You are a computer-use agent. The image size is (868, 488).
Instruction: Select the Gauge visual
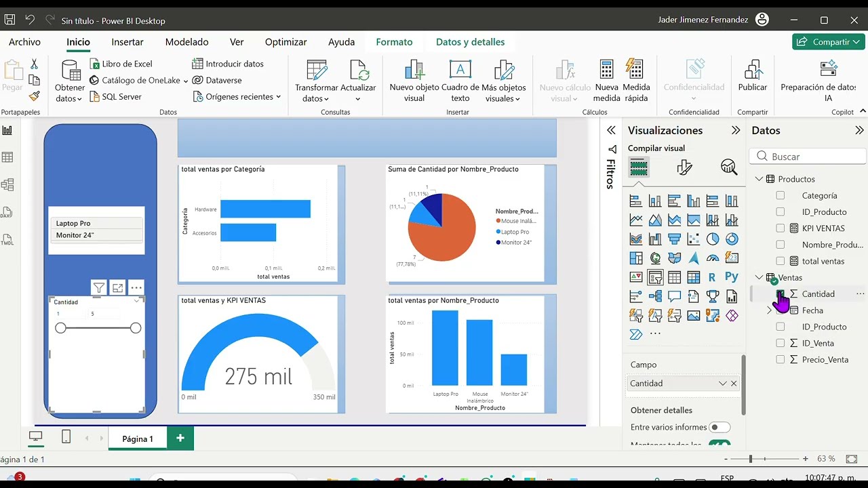[713, 258]
